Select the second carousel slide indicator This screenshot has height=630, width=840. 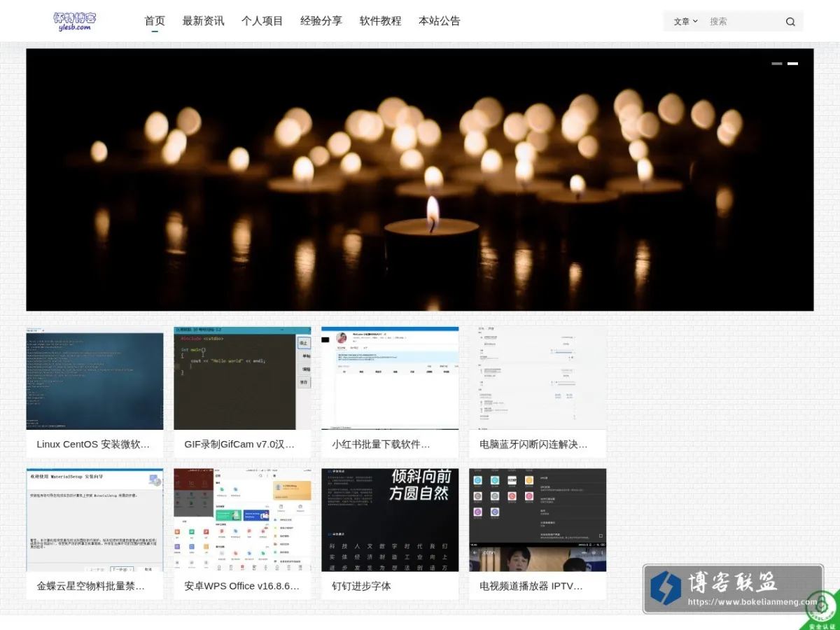pos(792,64)
